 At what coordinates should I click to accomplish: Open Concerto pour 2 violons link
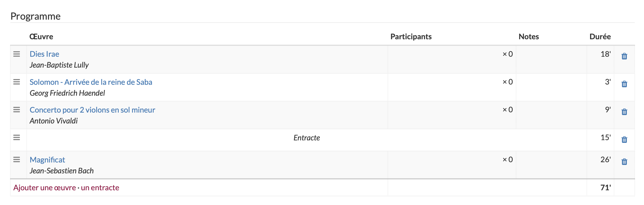[x=92, y=110]
